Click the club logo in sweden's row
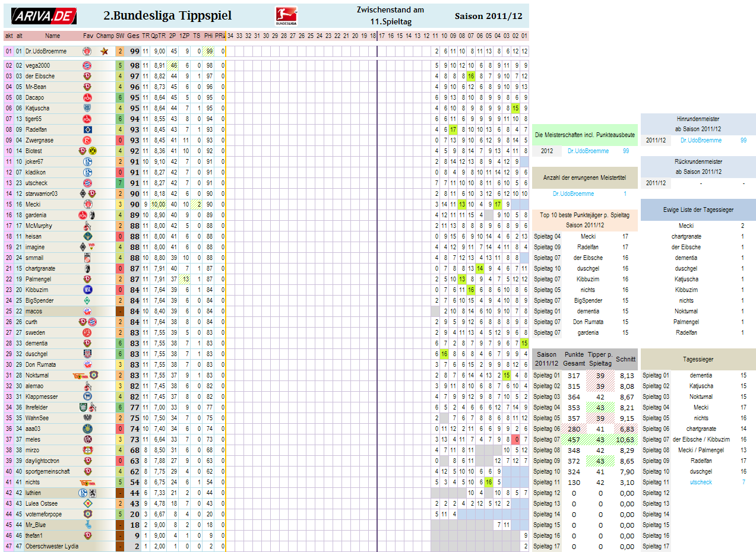Screen dimensions: 756x552 pos(87,333)
